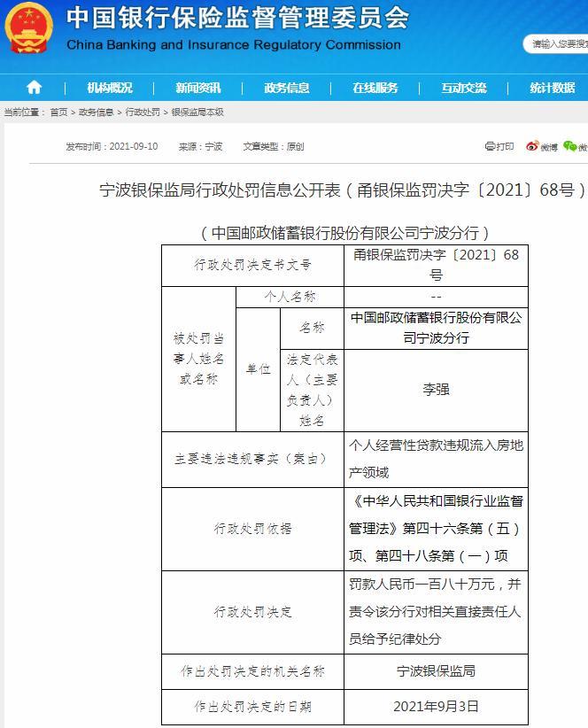Click the name 李强
This screenshot has height=728, width=588.
436,390
